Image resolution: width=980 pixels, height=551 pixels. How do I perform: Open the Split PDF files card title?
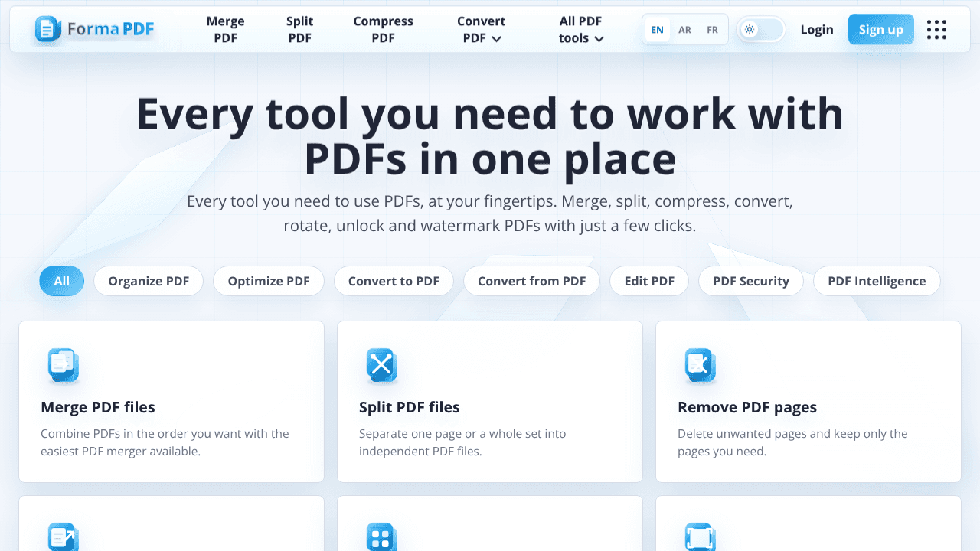pyautogui.click(x=410, y=407)
